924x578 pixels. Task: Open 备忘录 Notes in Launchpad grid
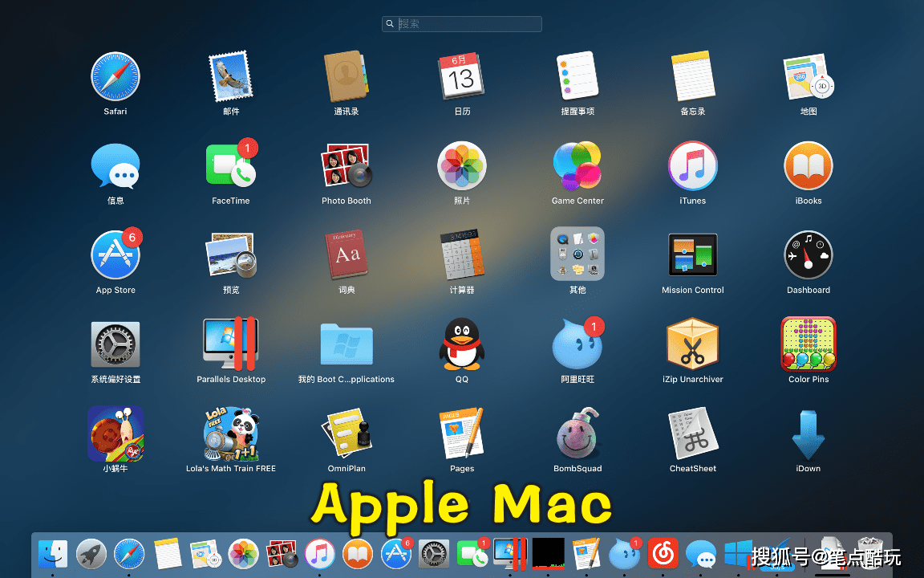[x=693, y=76]
